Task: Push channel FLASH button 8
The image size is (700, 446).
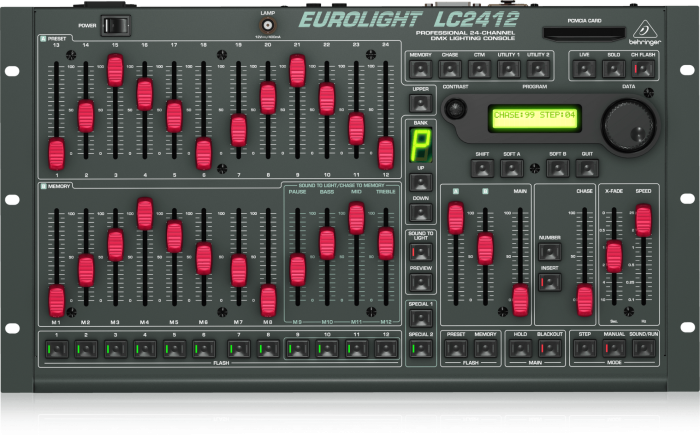Action: tap(268, 349)
